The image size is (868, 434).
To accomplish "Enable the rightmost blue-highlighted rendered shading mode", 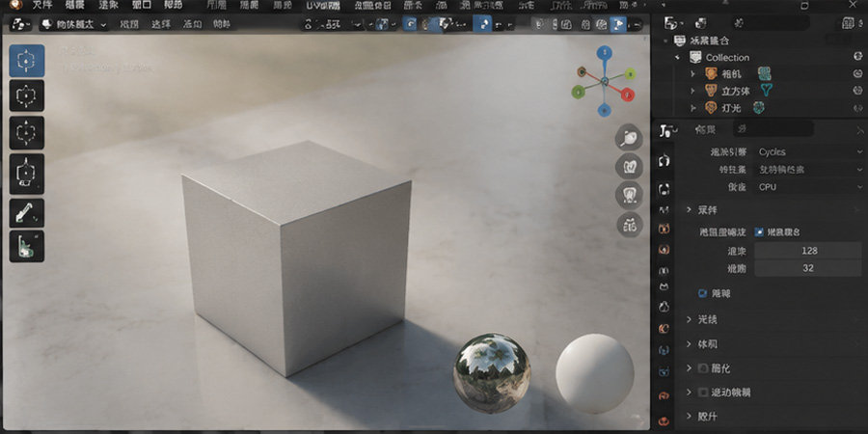I will pyautogui.click(x=618, y=24).
